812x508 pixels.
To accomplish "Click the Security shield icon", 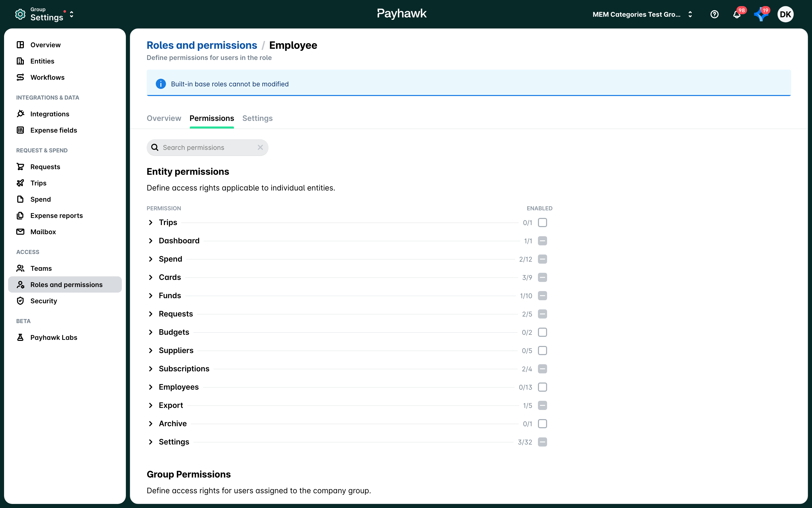I will pyautogui.click(x=20, y=300).
